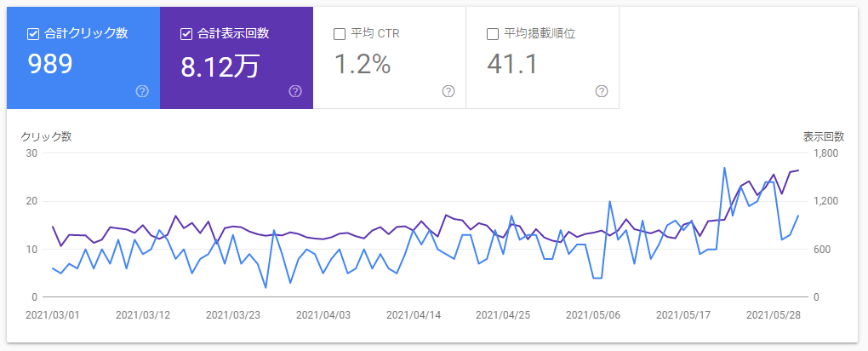Click the highest blue clicks peak in the chart
The height and width of the screenshot is (351, 868).
(x=724, y=168)
